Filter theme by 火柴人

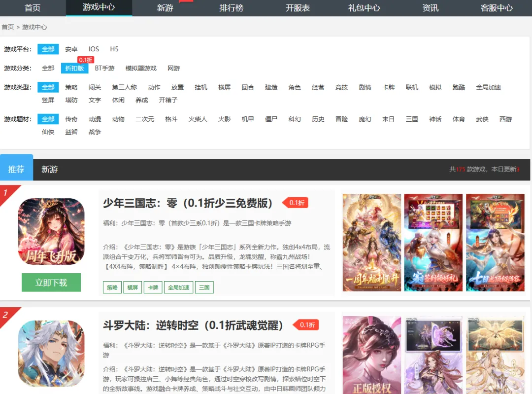pos(198,119)
